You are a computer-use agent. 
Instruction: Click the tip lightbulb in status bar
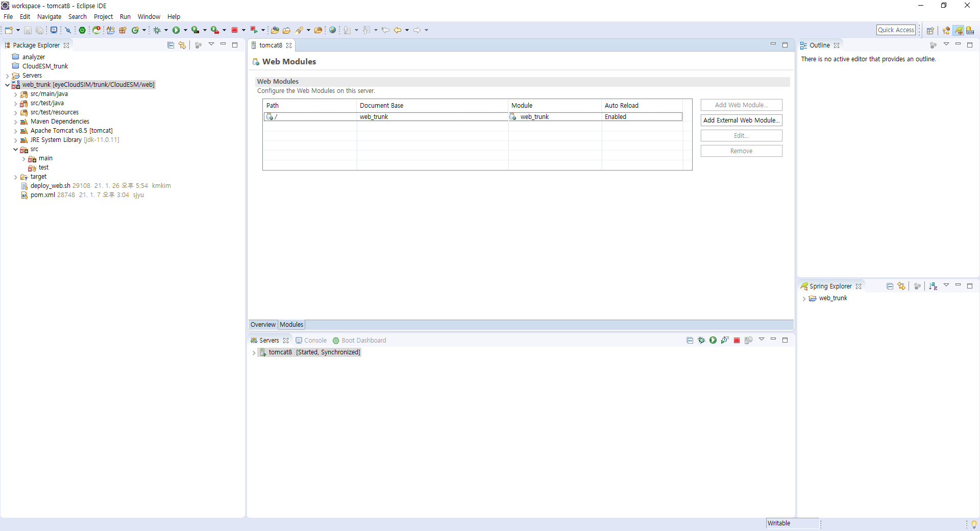[x=974, y=524]
